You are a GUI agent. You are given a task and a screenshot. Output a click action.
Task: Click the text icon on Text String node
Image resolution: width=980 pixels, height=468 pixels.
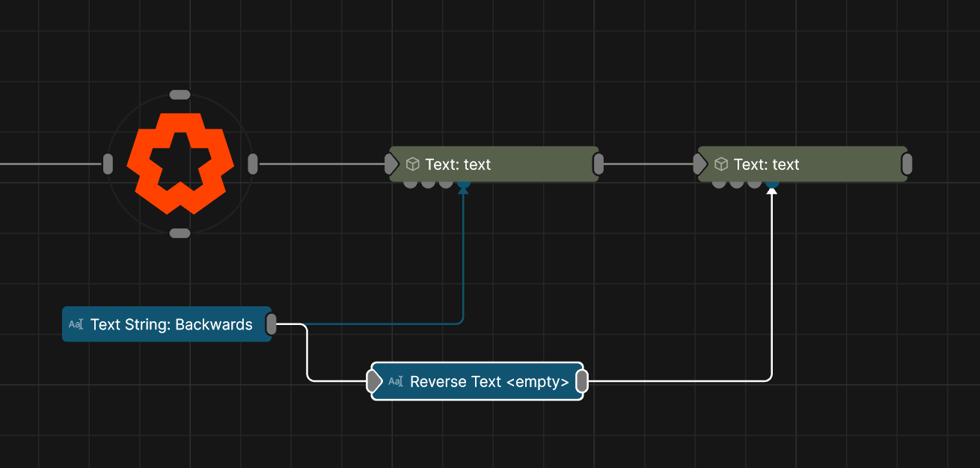[76, 324]
